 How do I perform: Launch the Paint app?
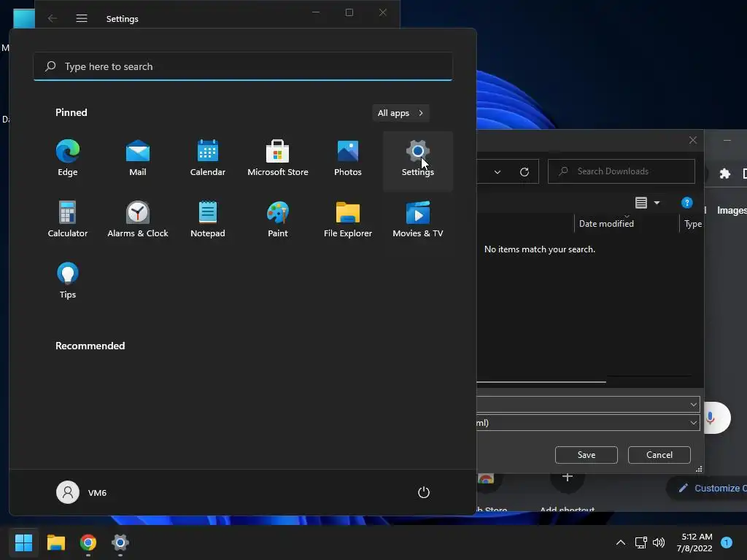[278, 219]
